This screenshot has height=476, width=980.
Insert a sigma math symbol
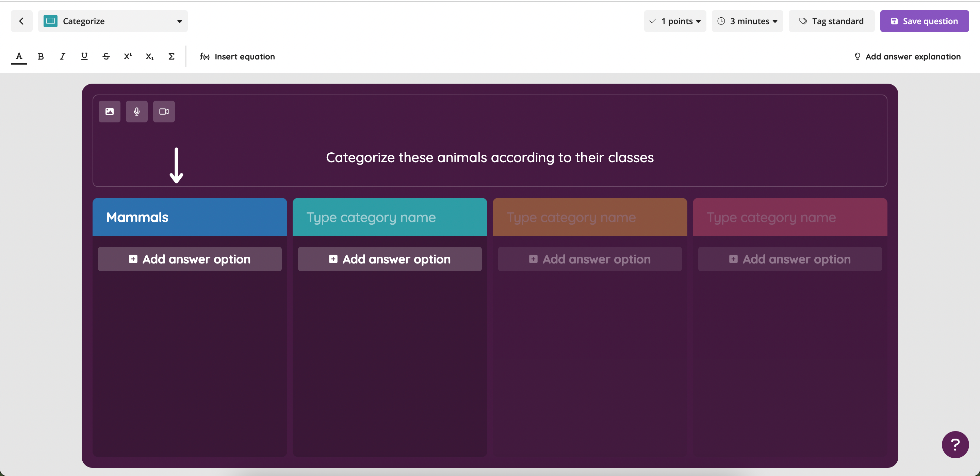pyautogui.click(x=171, y=56)
